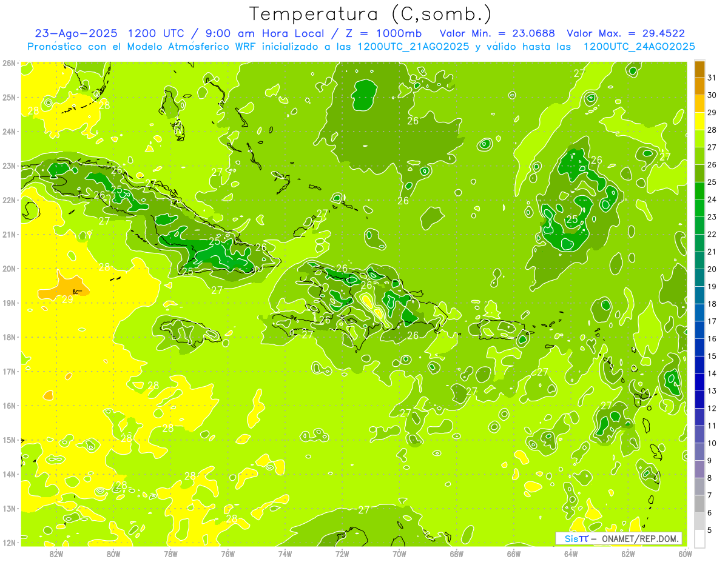Click the 21N latitude label

(8, 235)
